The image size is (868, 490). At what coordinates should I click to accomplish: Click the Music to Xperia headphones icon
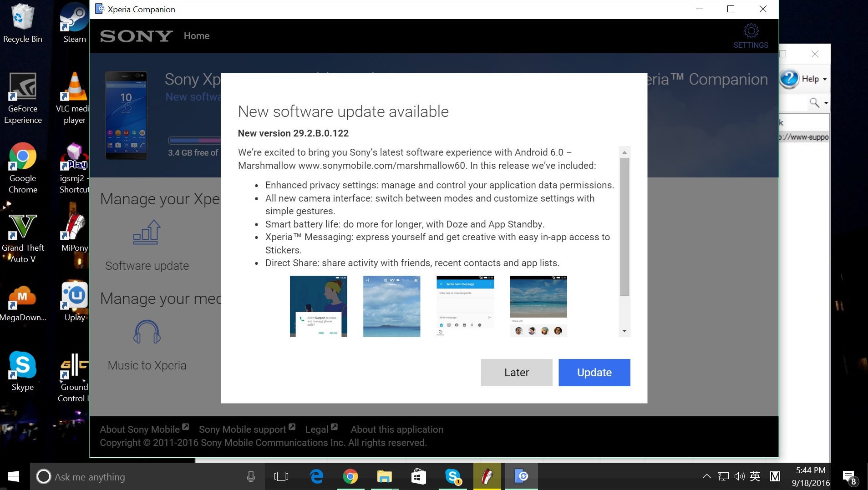147,332
